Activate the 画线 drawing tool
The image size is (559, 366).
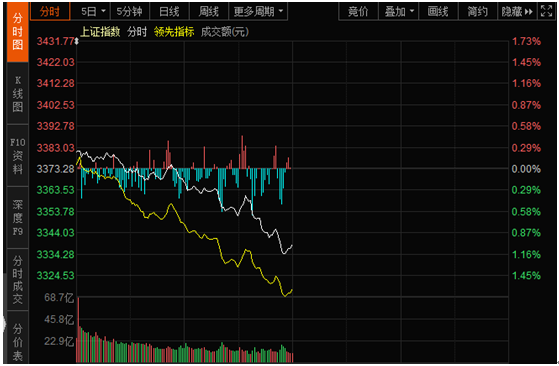438,12
